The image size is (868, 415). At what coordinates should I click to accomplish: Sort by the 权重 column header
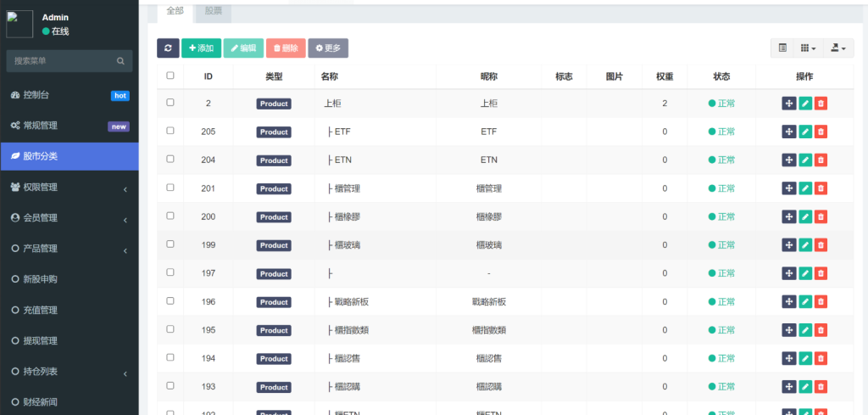tap(665, 76)
